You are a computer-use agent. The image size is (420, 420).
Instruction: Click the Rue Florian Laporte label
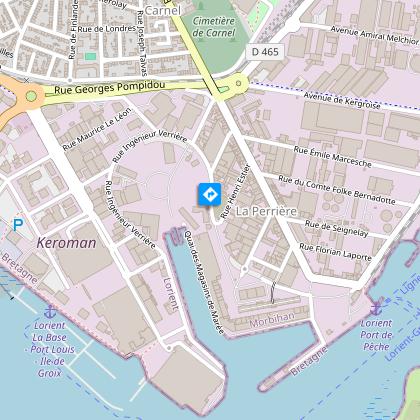click(335, 252)
